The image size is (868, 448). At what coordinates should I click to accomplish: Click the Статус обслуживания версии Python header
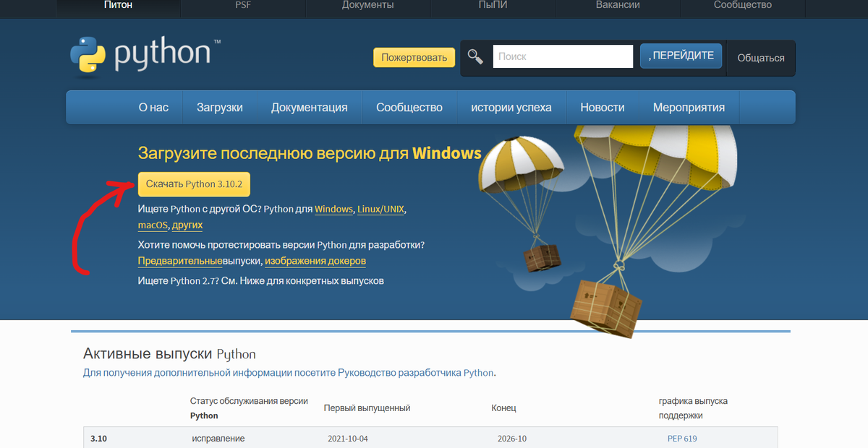click(249, 408)
